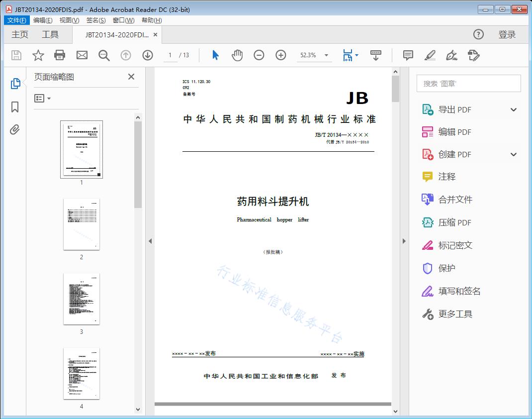
Task: Expand the 导出 PDF section
Action: coord(514,110)
